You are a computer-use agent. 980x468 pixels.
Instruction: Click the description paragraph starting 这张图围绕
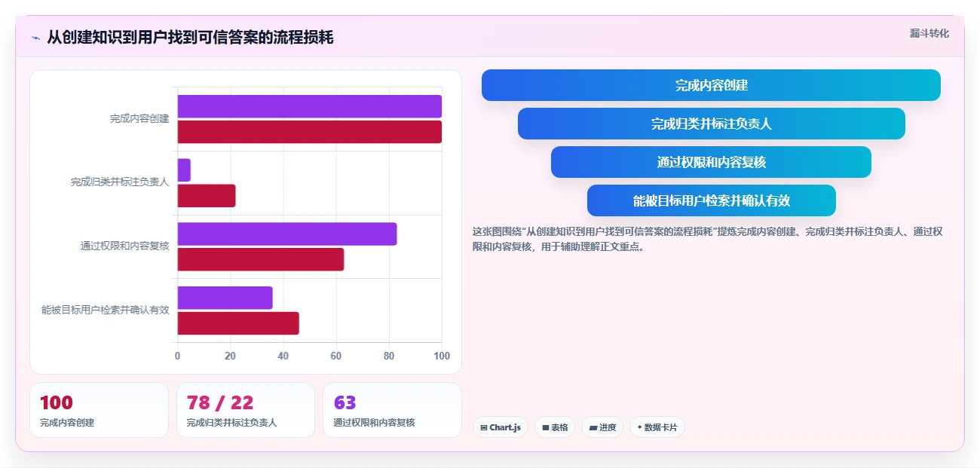point(707,239)
